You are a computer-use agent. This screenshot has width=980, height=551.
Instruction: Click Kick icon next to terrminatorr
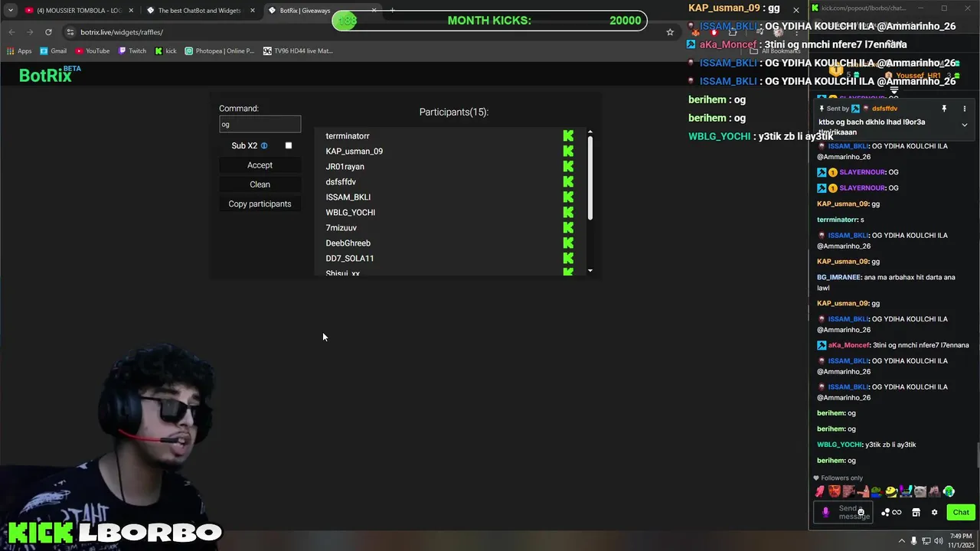568,135
